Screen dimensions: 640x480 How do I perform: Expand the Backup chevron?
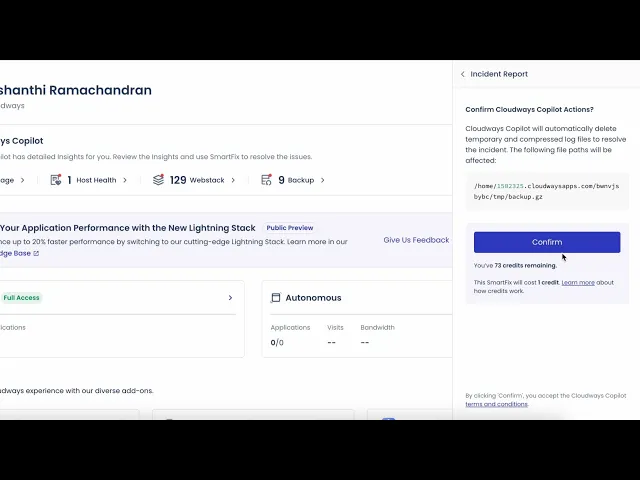click(322, 180)
